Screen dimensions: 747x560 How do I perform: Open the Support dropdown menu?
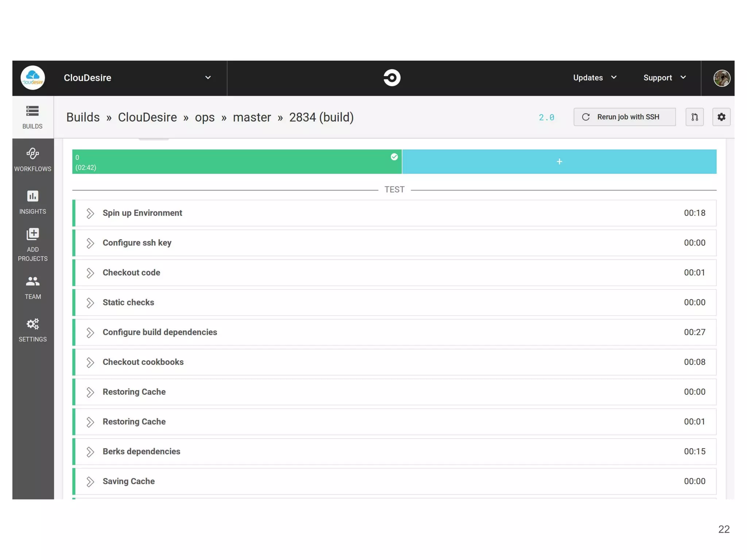click(664, 78)
